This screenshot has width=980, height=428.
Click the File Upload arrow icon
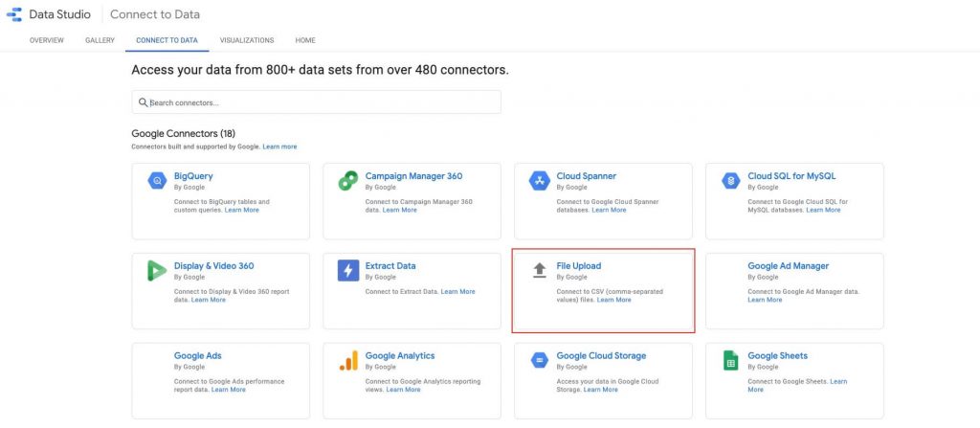click(x=540, y=270)
